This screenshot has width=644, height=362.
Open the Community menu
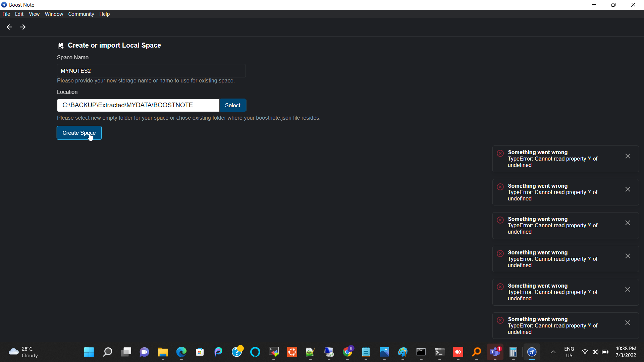coord(81,14)
